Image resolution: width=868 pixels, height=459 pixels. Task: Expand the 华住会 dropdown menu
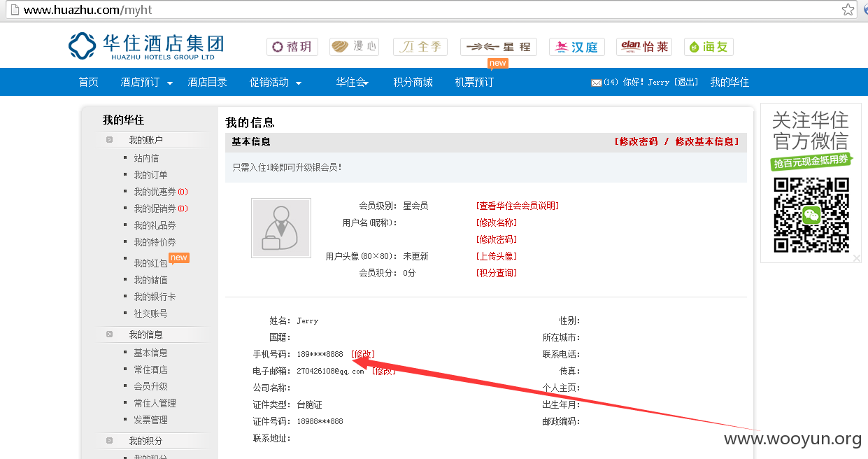366,83
